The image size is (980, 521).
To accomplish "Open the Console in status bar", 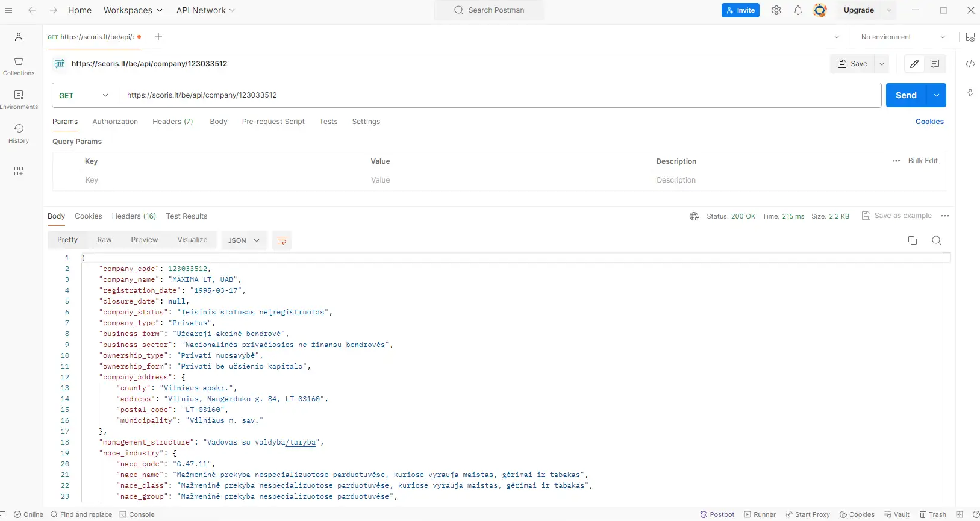I will click(137, 514).
